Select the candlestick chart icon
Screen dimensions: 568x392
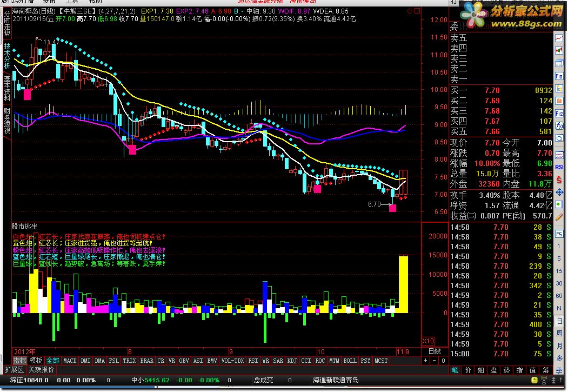[559, 50]
